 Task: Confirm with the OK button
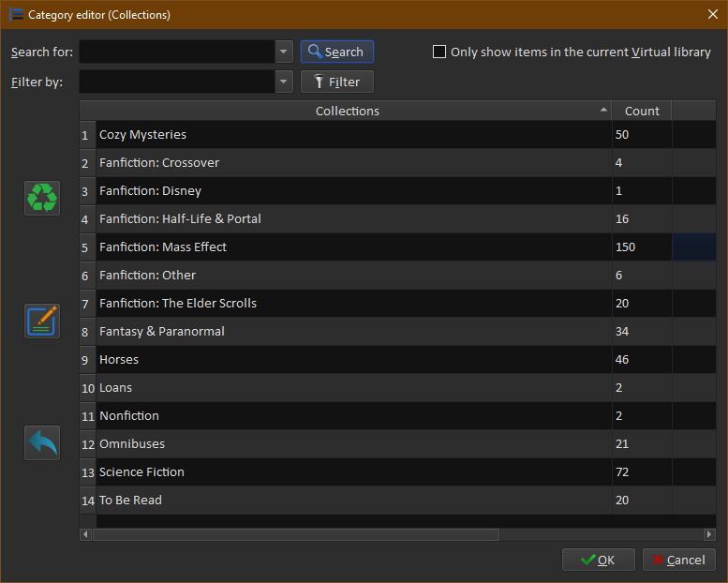(x=598, y=560)
